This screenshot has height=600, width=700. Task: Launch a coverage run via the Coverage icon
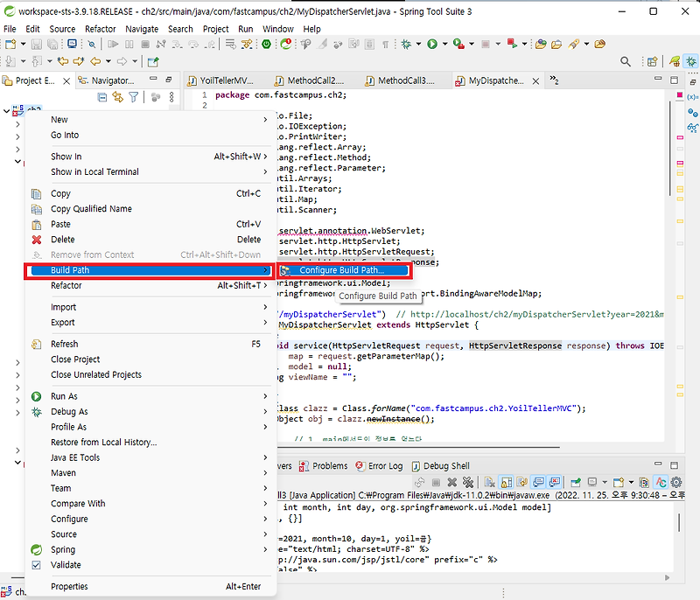458,45
